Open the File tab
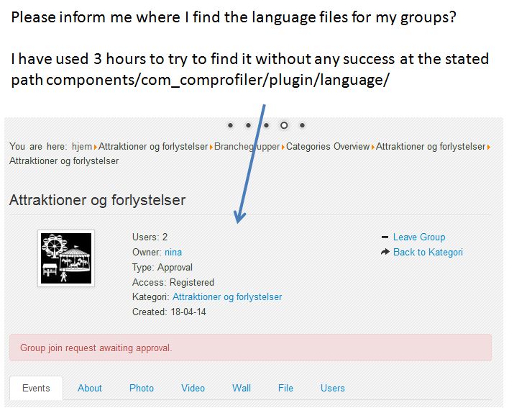The height and width of the screenshot is (408, 532). (285, 388)
